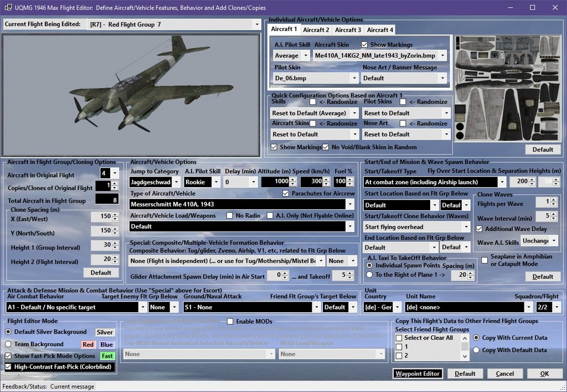Click the Friend Flight Groups list scrollbar
The width and height of the screenshot is (567, 392).
[x=465, y=347]
